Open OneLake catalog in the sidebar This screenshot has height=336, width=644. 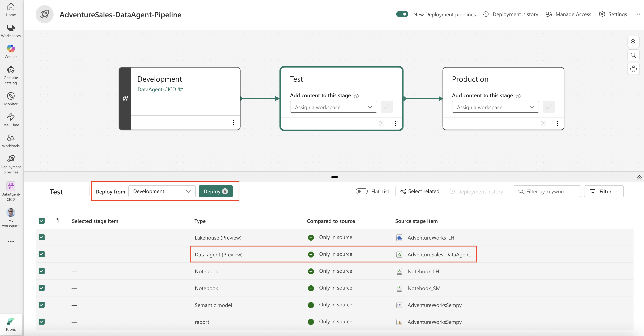tap(11, 75)
